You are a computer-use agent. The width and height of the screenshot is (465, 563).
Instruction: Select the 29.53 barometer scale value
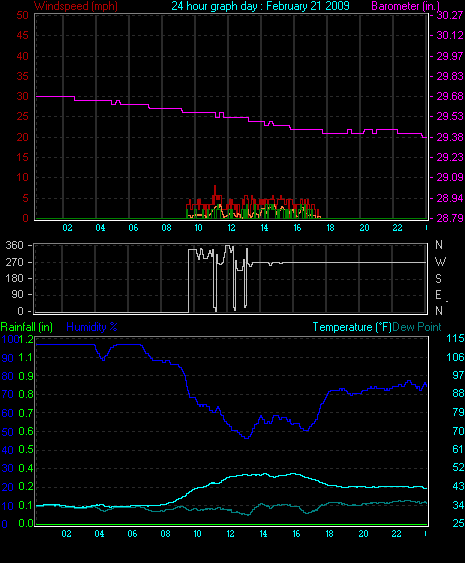point(450,116)
